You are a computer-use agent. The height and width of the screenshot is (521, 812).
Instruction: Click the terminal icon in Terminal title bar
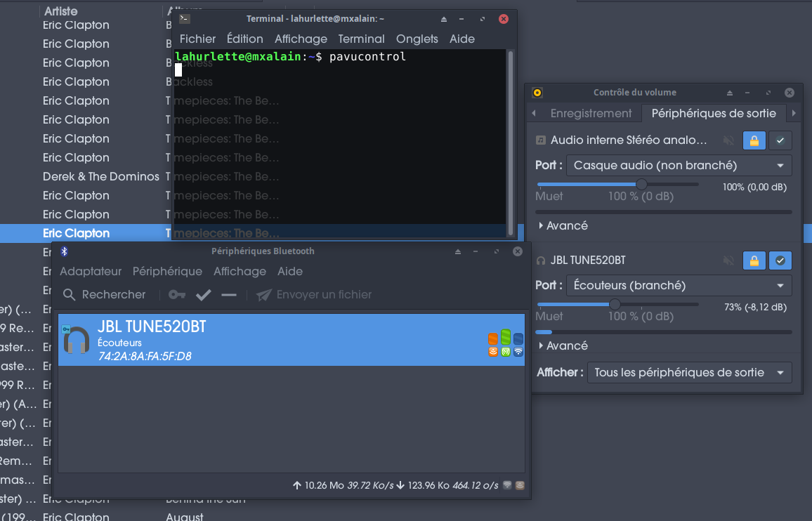point(184,19)
